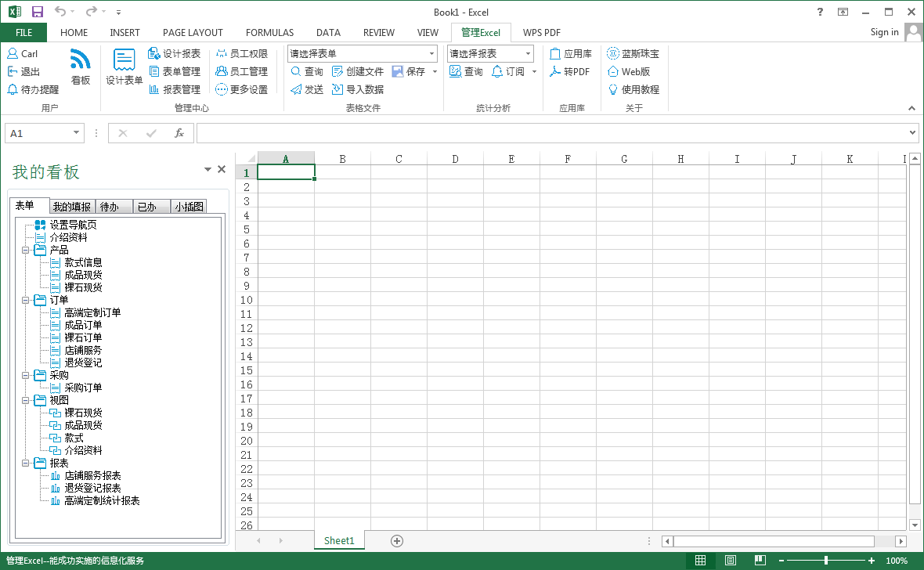
Task: Click the Save icon in quick access toolbar
Action: [x=37, y=12]
